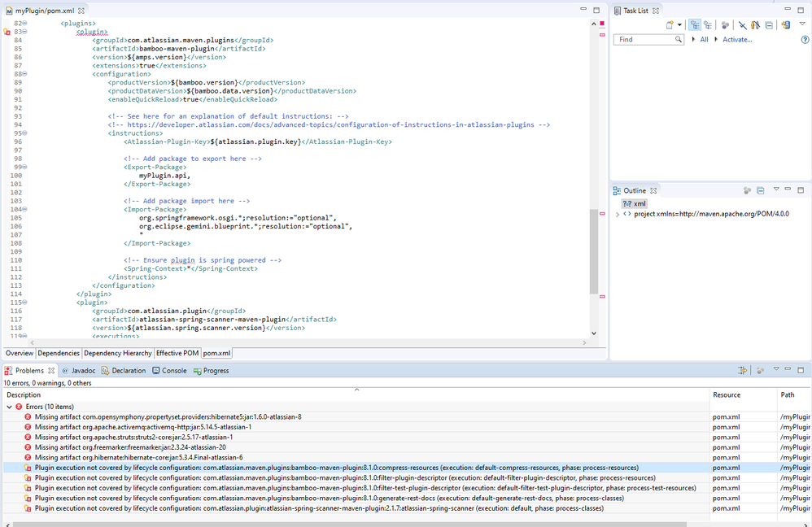Toggle Scheduled view in Task List

(708, 25)
